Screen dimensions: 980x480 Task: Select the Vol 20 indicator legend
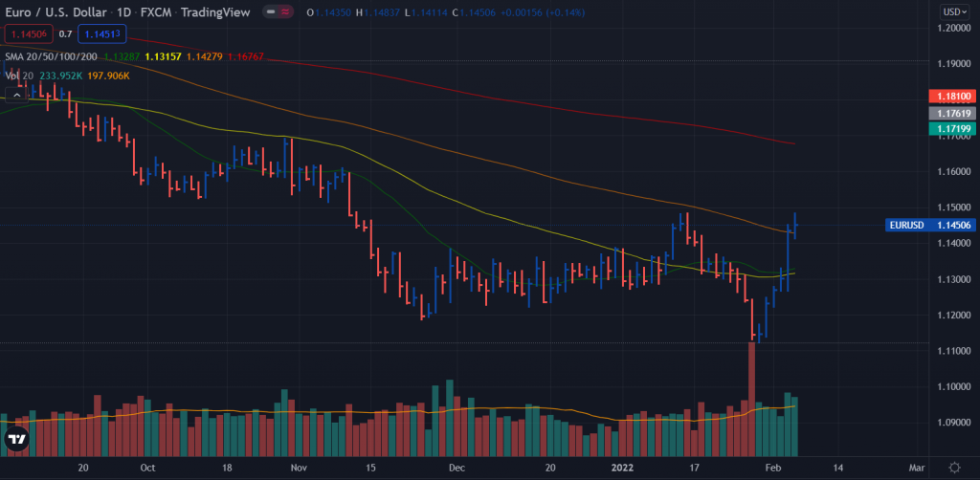[19, 76]
